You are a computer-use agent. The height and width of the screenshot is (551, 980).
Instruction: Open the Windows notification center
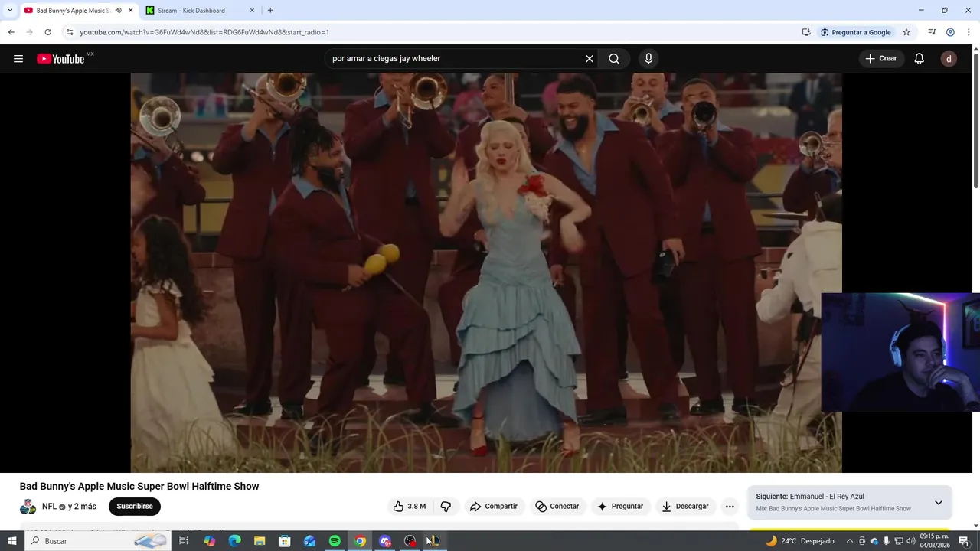(964, 541)
